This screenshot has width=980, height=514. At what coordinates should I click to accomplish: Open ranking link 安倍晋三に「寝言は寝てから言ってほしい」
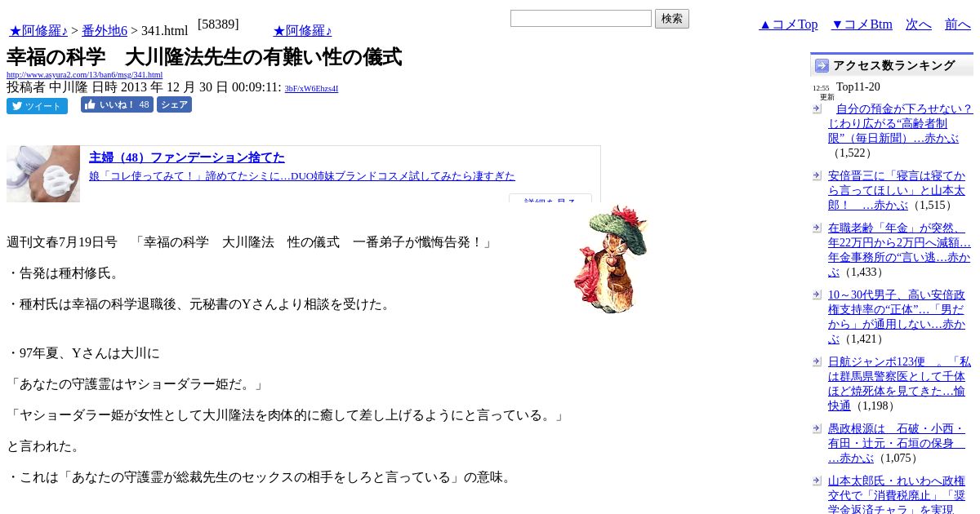tap(897, 190)
